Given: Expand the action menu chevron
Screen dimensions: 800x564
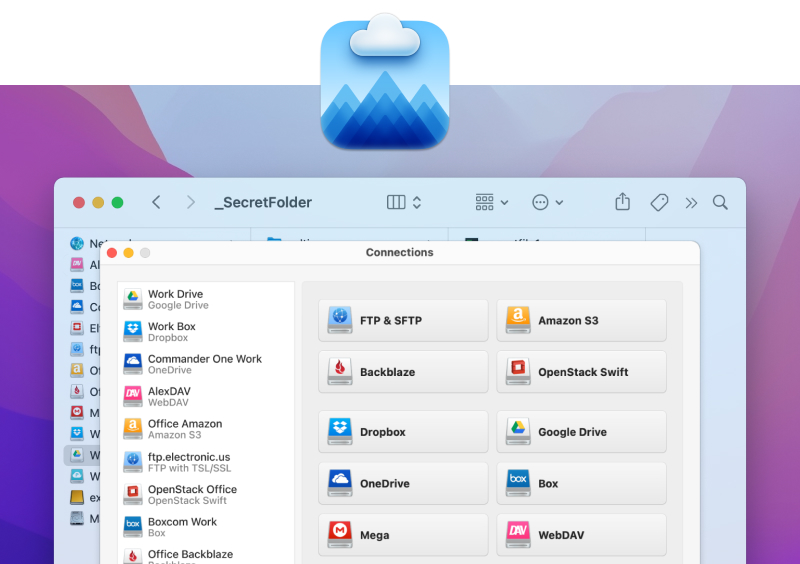Looking at the screenshot, I should 559,203.
